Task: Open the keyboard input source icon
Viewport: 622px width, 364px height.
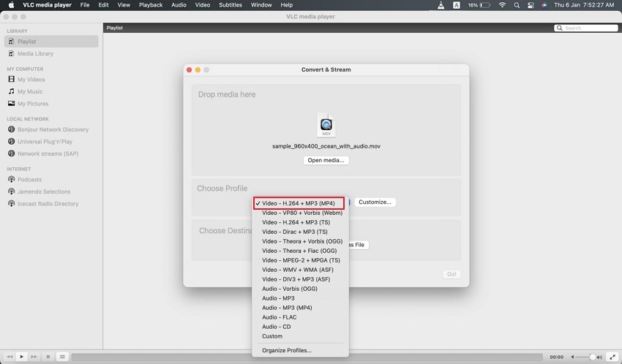Action: pyautogui.click(x=457, y=5)
